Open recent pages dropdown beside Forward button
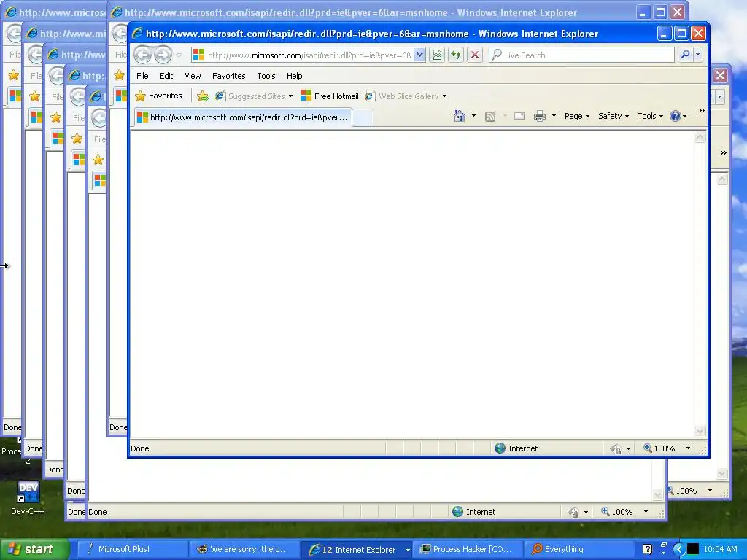747x560 pixels. click(x=179, y=55)
